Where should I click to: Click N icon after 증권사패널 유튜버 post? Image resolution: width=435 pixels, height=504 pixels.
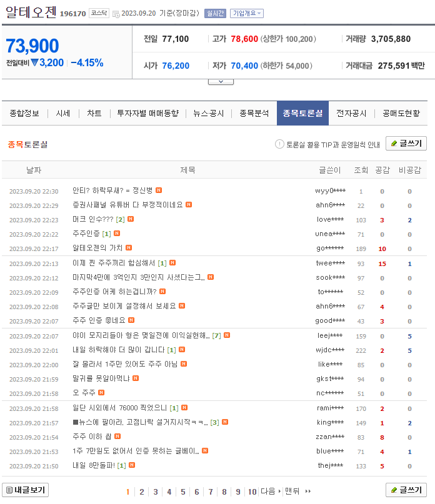(189, 204)
